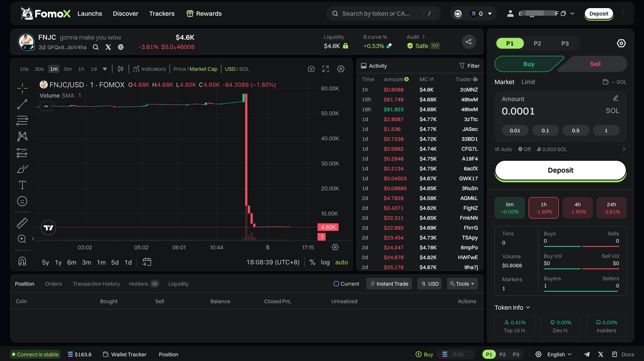Select the trend line drawing tool
The height and width of the screenshot is (361, 644).
pos(22,104)
